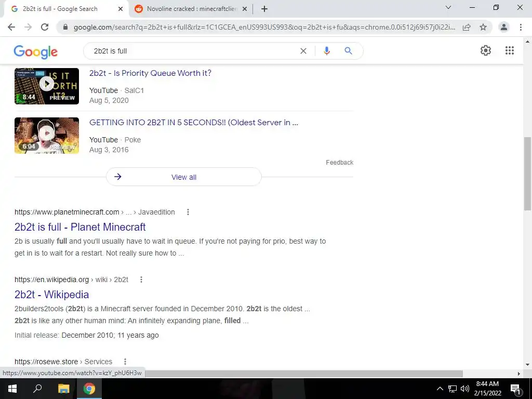
Task: Go to Google homepage via logo
Action: point(36,51)
